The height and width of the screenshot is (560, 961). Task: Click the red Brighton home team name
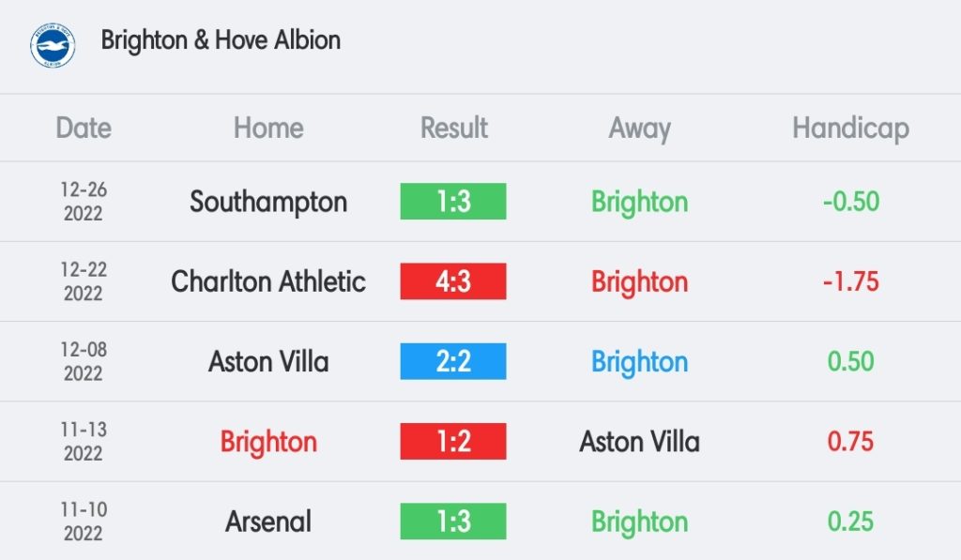point(268,443)
